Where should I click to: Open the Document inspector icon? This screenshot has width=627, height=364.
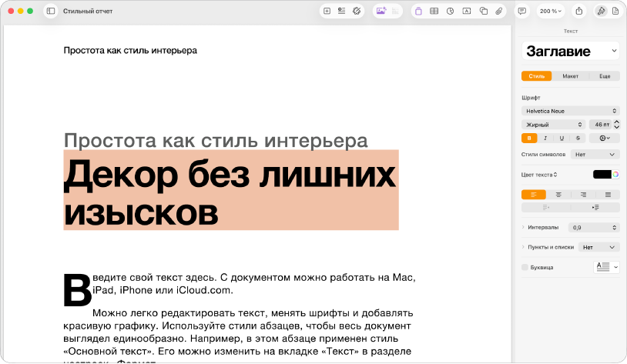(x=615, y=12)
